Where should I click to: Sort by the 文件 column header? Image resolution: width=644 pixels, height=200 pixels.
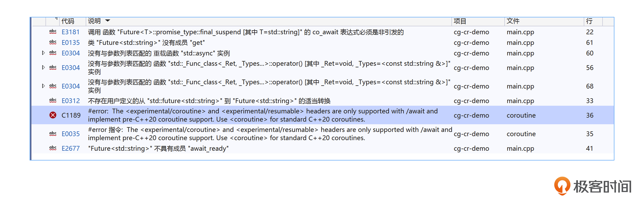(513, 21)
